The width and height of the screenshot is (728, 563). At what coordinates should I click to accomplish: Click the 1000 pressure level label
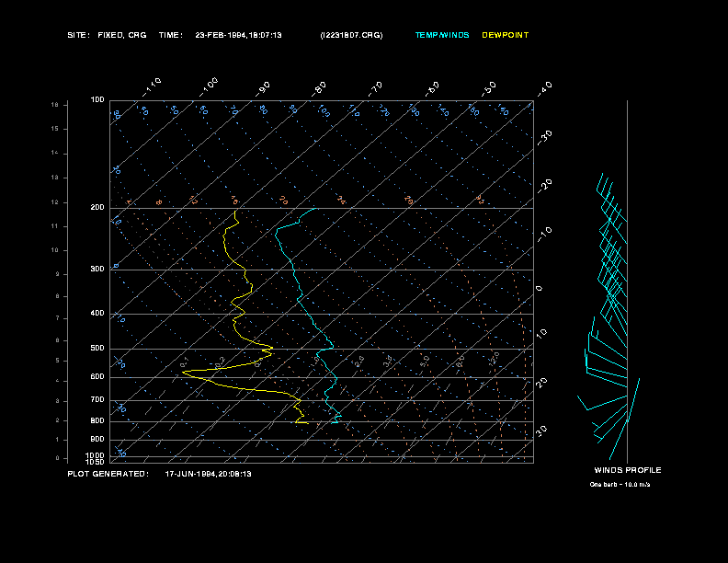click(x=96, y=455)
